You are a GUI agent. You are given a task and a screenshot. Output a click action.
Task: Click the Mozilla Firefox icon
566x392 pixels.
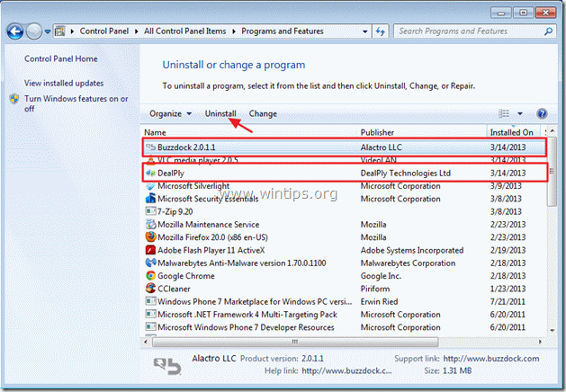coord(150,237)
